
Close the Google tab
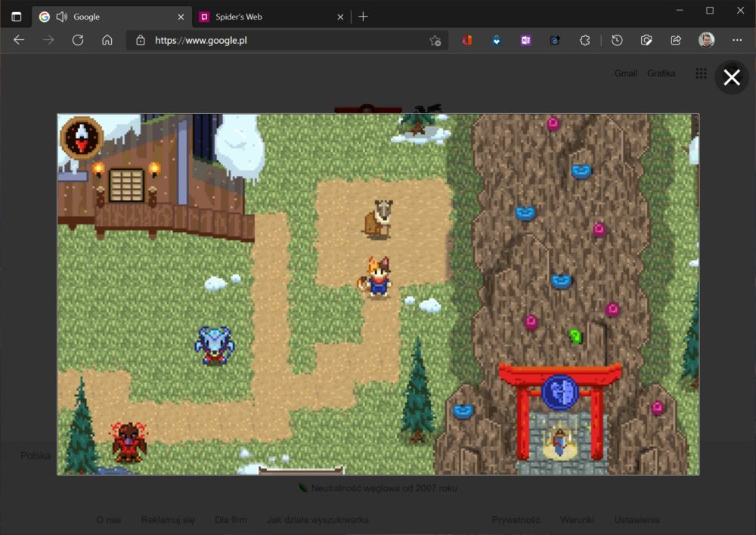click(181, 17)
